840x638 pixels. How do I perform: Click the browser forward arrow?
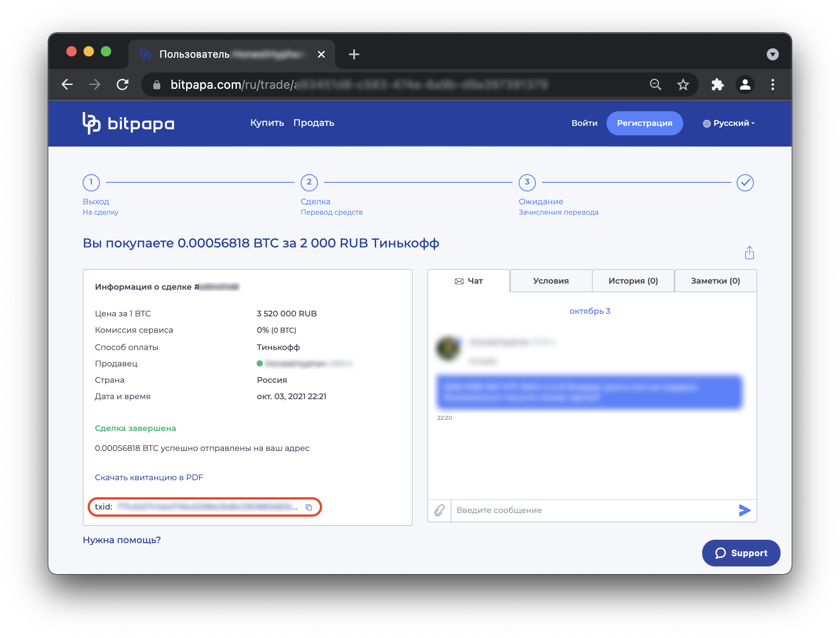95,84
